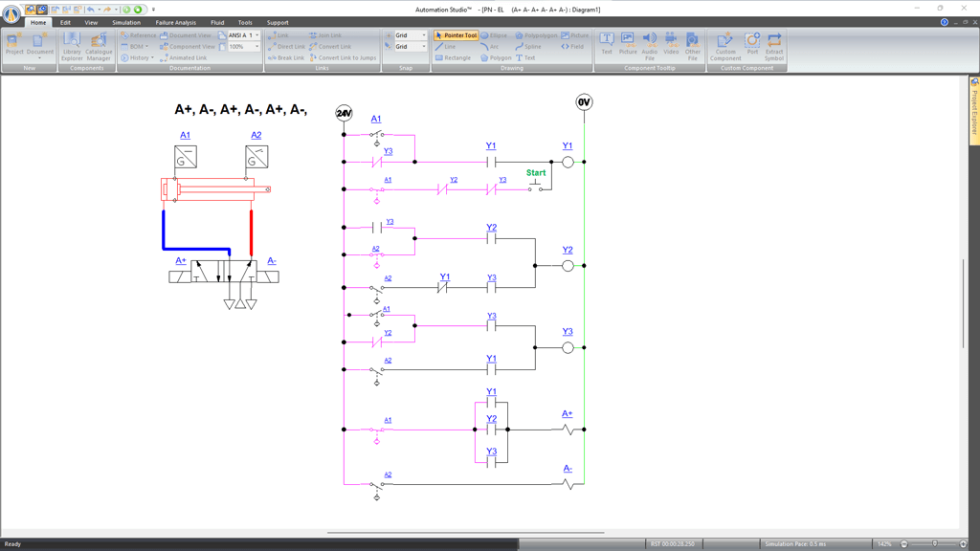Open the first Grid snap dropdown
Image resolution: width=980 pixels, height=551 pixels.
[424, 35]
